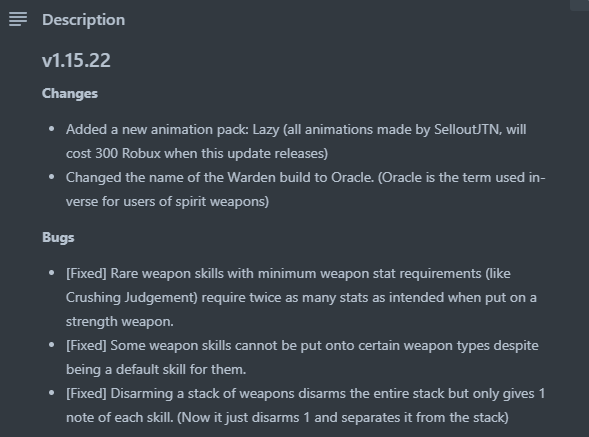
Task: Click the 'Added a new animation pack: Lazy' line
Action: coord(296,130)
